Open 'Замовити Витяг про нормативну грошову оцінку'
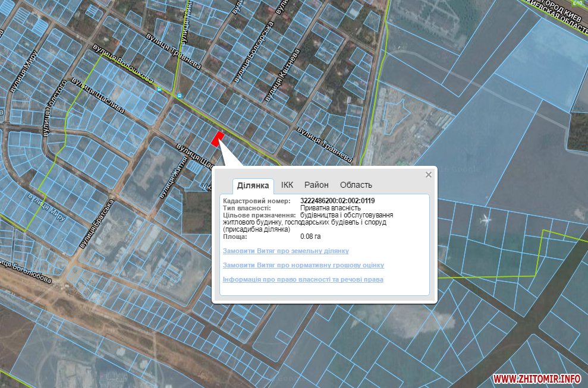 coord(303,265)
